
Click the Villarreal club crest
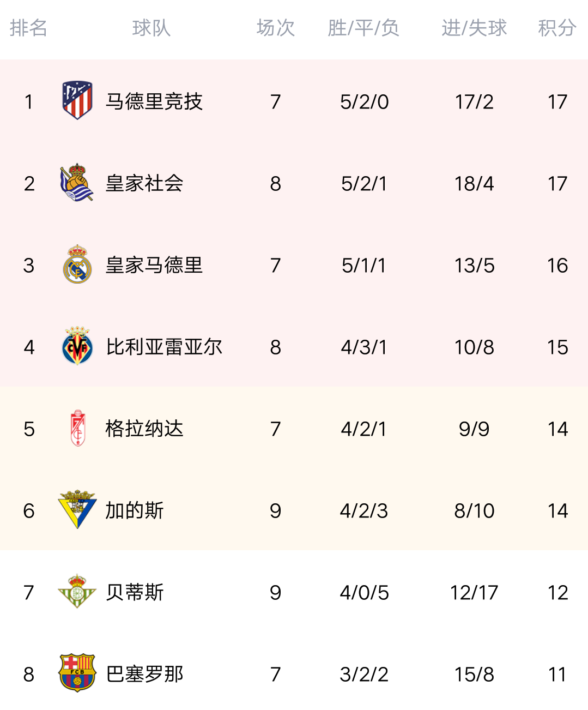tap(77, 346)
